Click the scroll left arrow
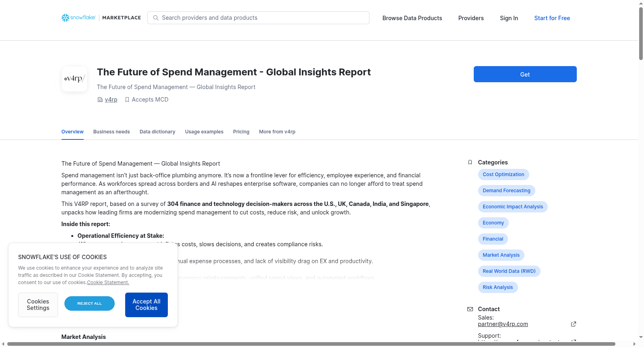 (x=3, y=344)
